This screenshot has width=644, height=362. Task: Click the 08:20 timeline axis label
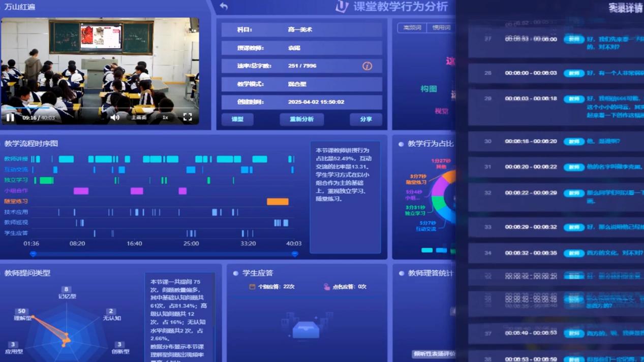(x=77, y=244)
